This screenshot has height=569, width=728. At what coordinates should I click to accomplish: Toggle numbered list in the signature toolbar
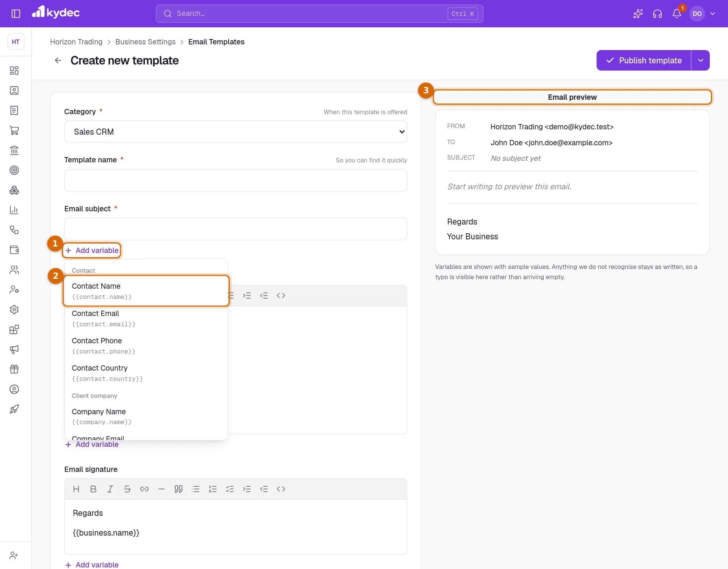[212, 489]
